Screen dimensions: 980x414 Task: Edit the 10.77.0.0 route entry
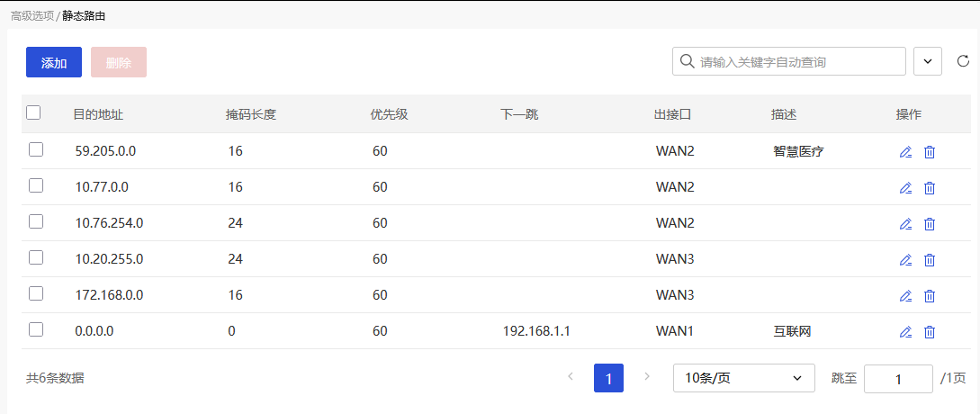click(905, 188)
